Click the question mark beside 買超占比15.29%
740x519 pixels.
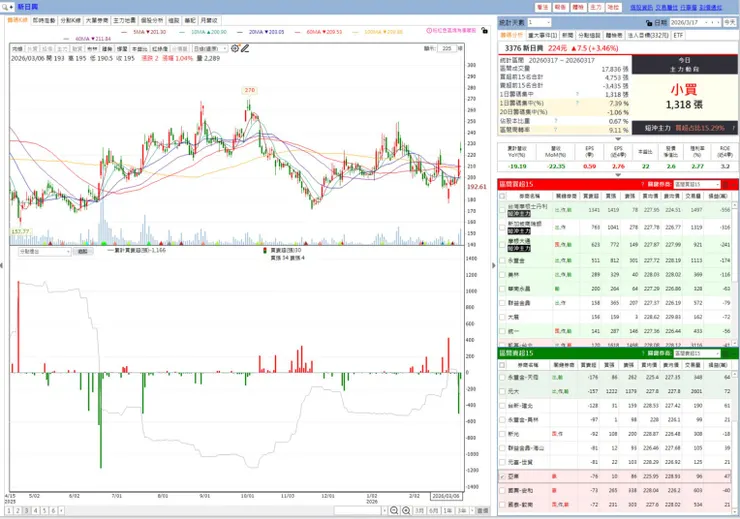(734, 128)
